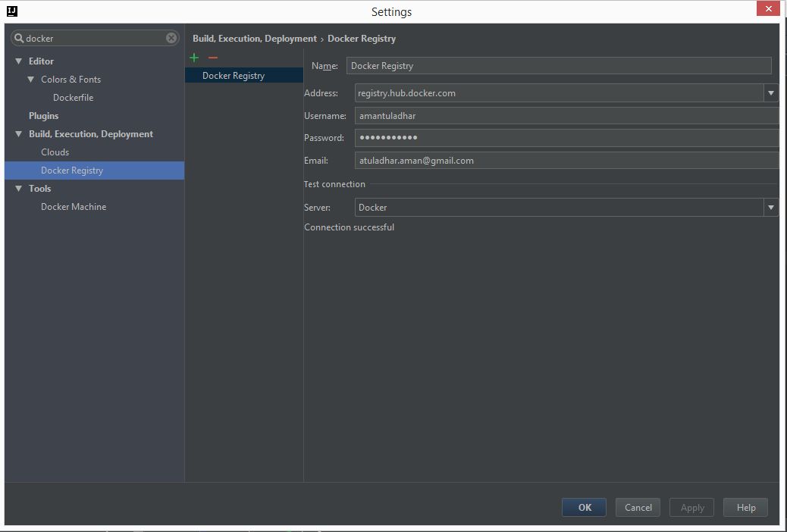This screenshot has width=787, height=532.
Task: Select Docker Registry in settings tree
Action: (94, 171)
